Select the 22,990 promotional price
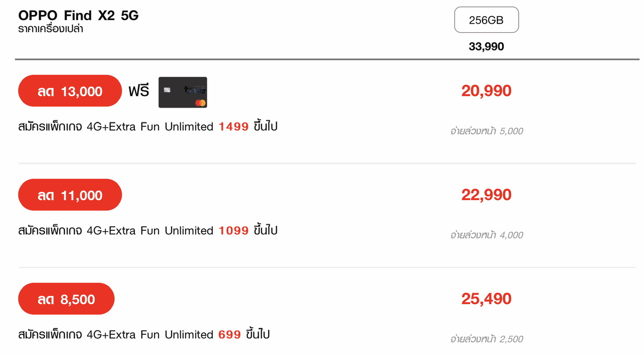The height and width of the screenshot is (354, 644). [x=486, y=195]
